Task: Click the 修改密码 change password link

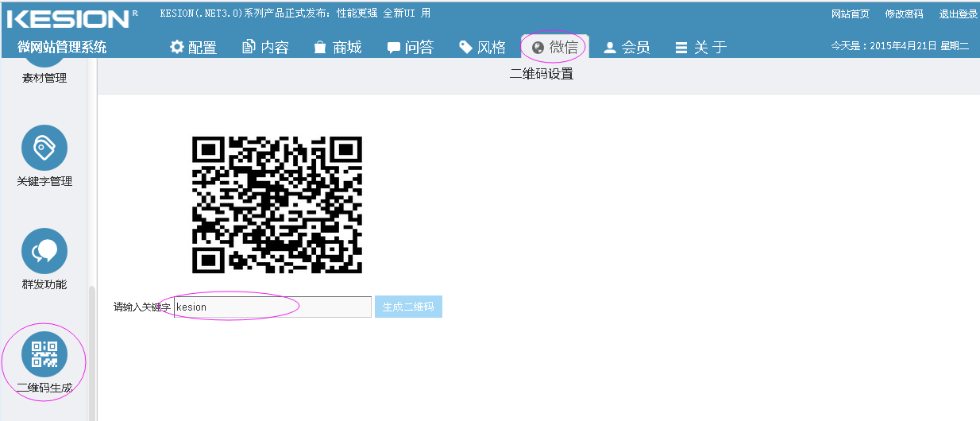Action: point(904,14)
